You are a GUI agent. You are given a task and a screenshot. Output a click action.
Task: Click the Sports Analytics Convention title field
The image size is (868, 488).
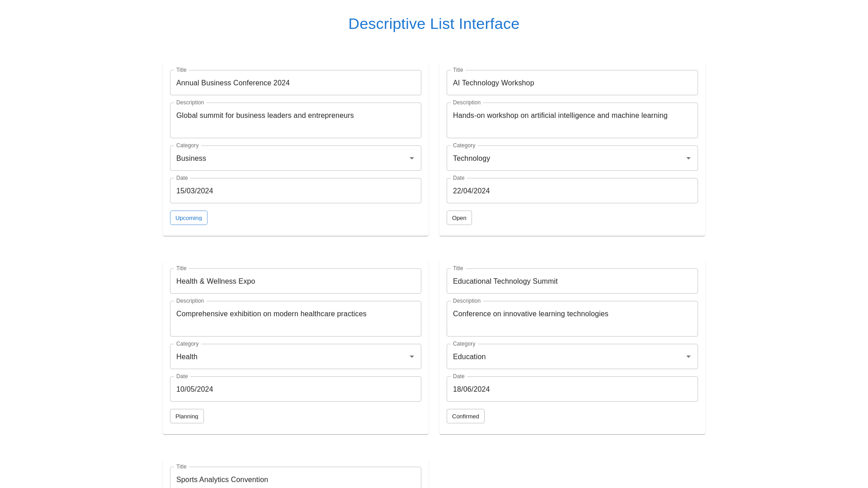click(x=295, y=479)
